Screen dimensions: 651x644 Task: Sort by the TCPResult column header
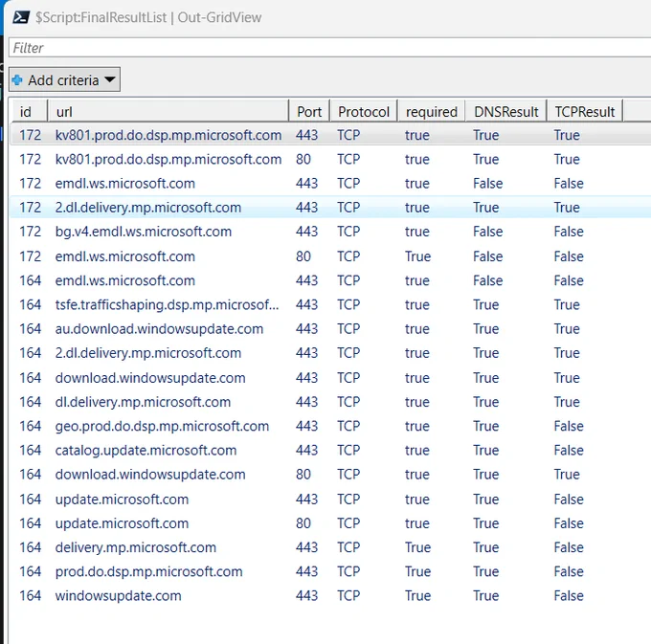[x=585, y=111]
